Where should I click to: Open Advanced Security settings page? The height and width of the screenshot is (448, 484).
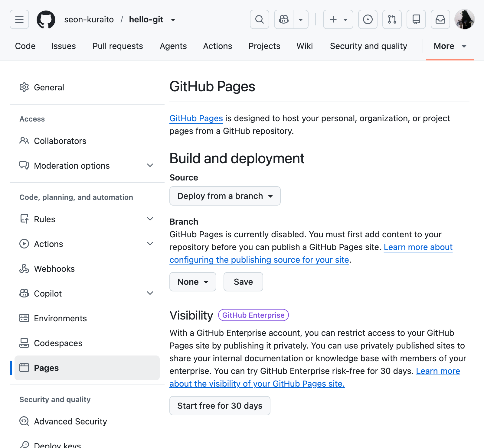click(87, 421)
